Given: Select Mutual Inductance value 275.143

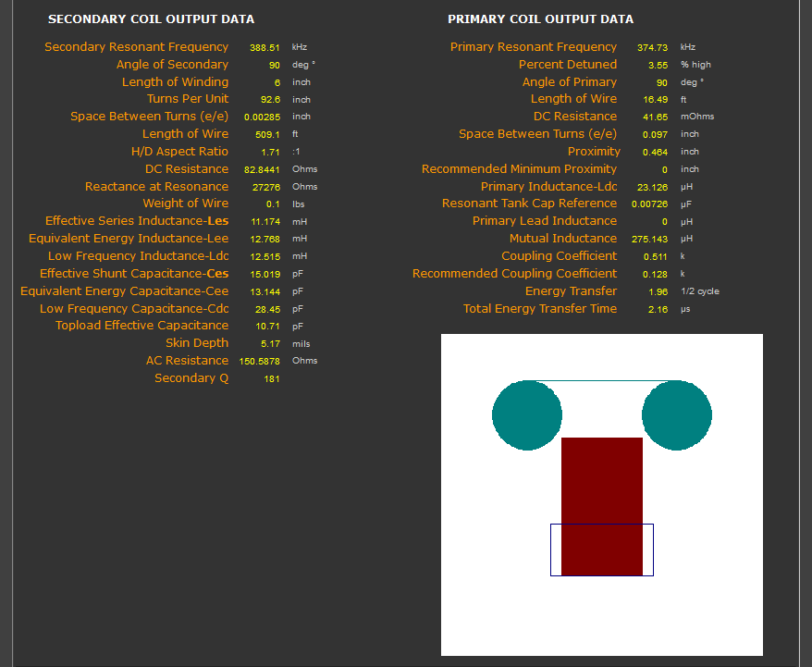Looking at the screenshot, I should 650,240.
